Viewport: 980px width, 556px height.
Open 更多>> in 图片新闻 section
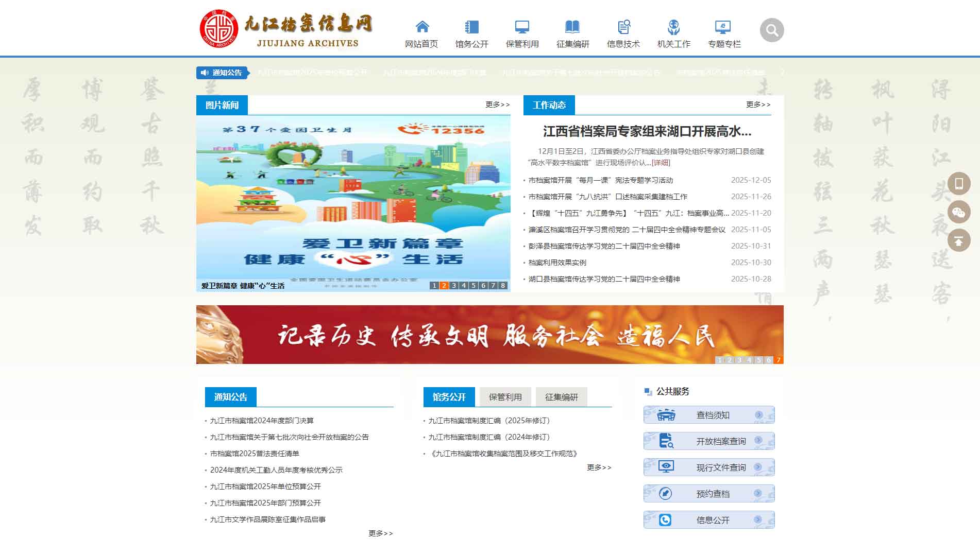(497, 105)
